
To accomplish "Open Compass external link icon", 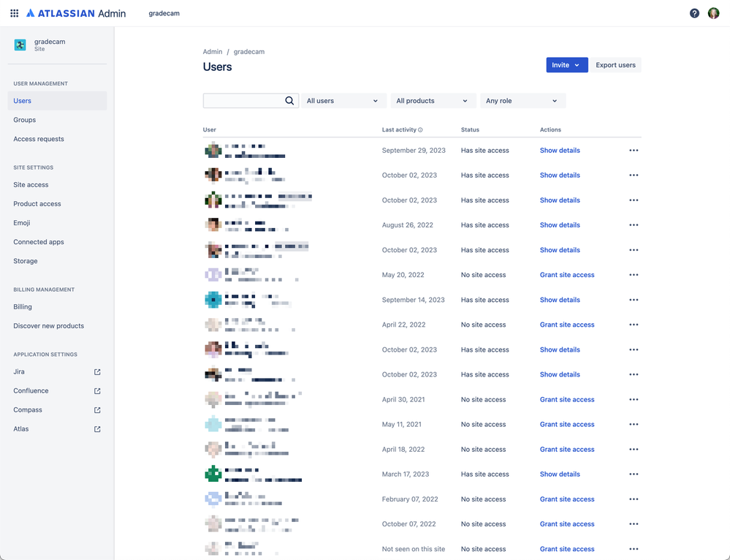I will pos(97,410).
